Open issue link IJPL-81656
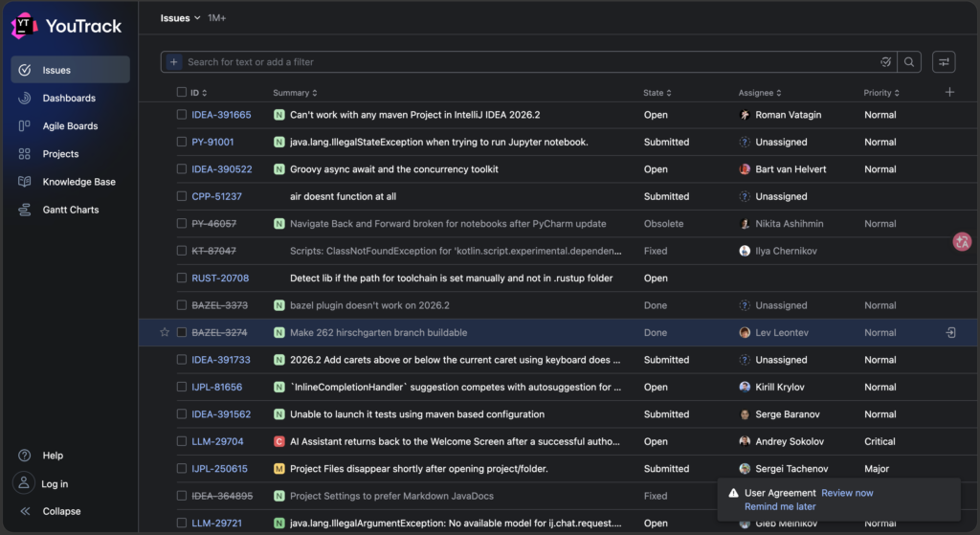Image resolution: width=980 pixels, height=535 pixels. (x=216, y=387)
